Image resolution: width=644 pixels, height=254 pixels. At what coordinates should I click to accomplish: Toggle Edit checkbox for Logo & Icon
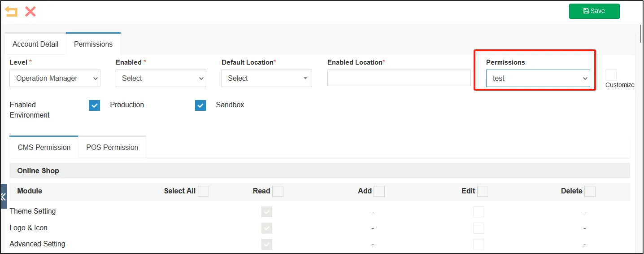(479, 228)
